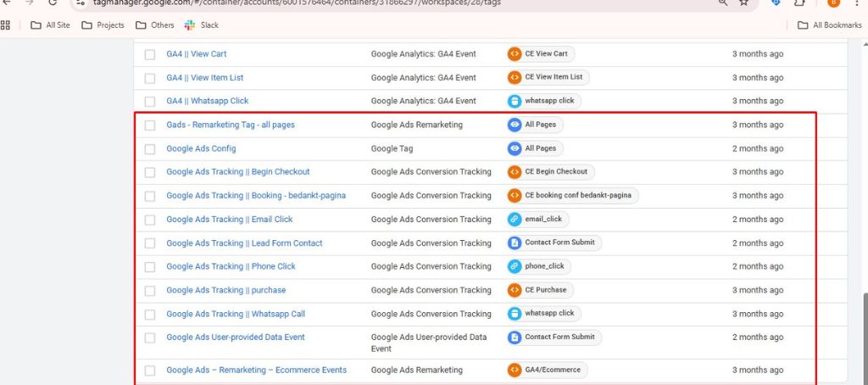868x385 pixels.
Task: Click the Slack bookmark icon
Action: tap(189, 25)
